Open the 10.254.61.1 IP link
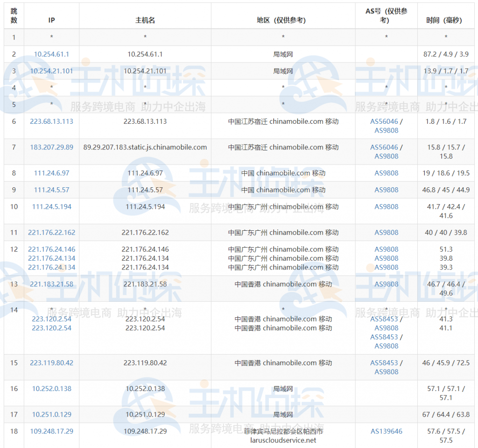 coord(51,54)
